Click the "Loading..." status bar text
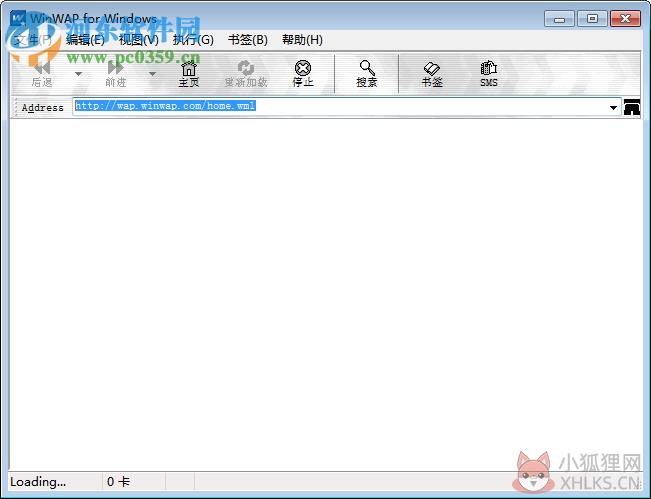Screen dimensions: 651x499 click(38, 482)
